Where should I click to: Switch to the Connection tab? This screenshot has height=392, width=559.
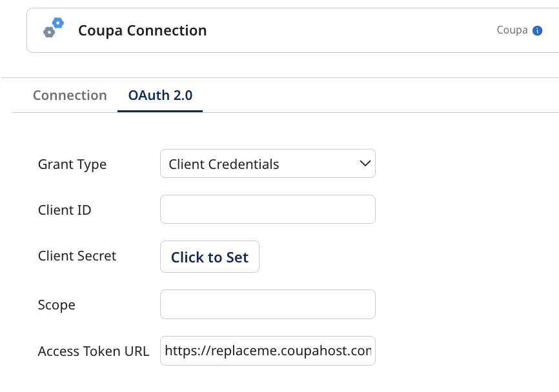(70, 95)
